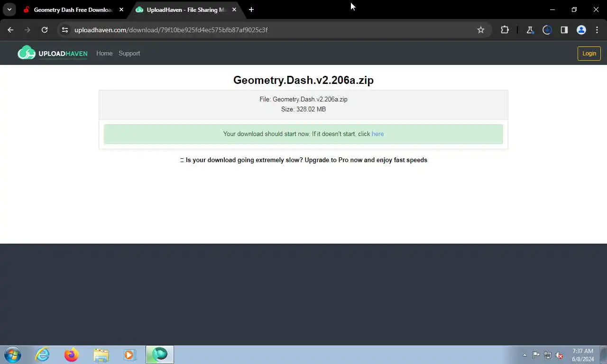Click the Upgrade to Pro message
The image size is (607, 364).
(303, 160)
